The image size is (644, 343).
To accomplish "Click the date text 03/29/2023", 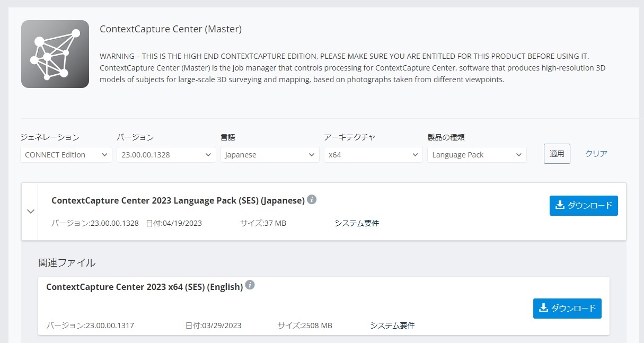I will 222,326.
